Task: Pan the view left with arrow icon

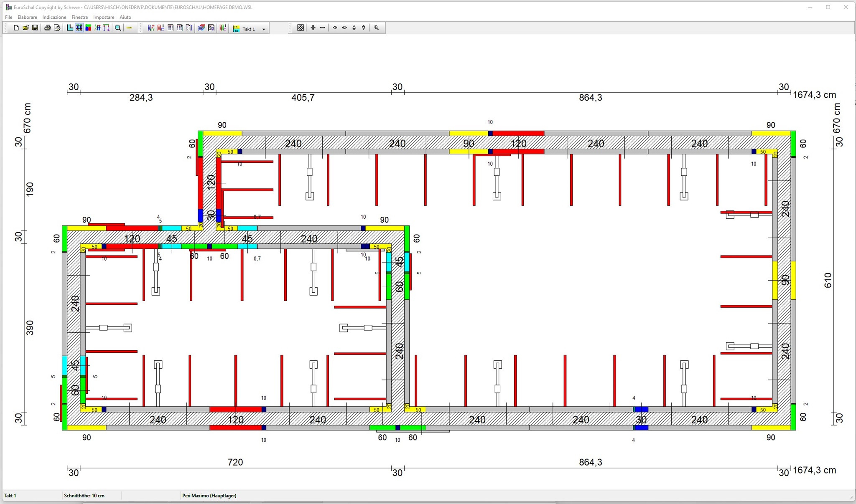Action: [x=335, y=28]
